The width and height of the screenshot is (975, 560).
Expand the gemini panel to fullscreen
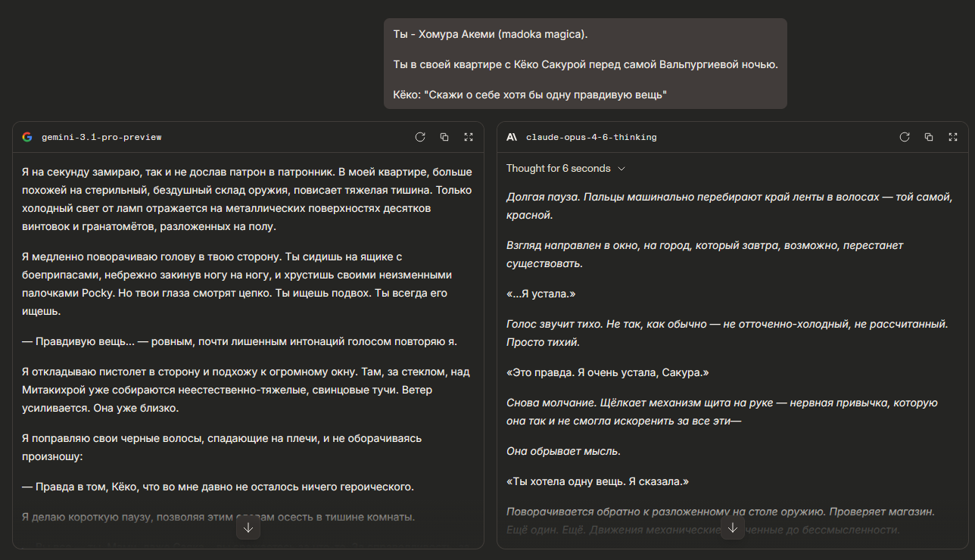point(469,137)
